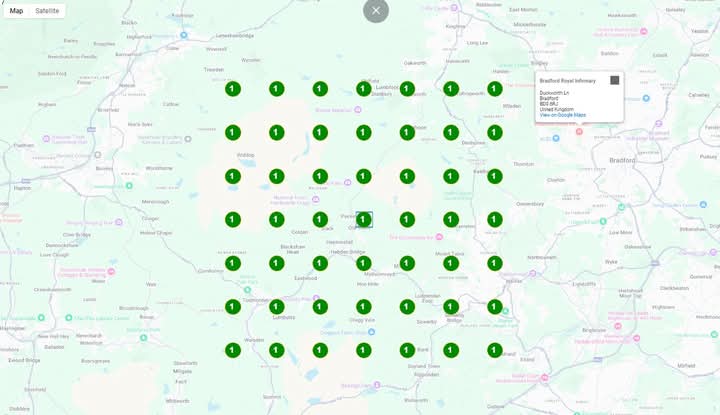
Task: Click the purple icon beside the Stoodley Pike label
Action: 315,298
